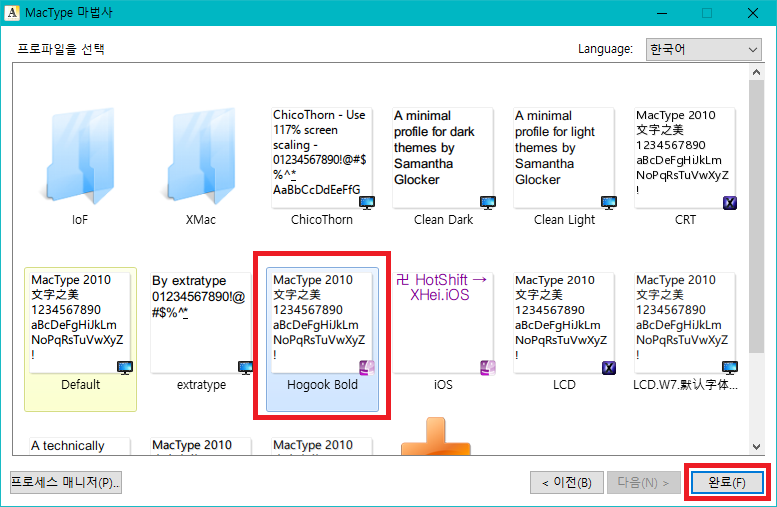
Task: Click the 'Hogook Bold' name label
Action: click(x=323, y=385)
